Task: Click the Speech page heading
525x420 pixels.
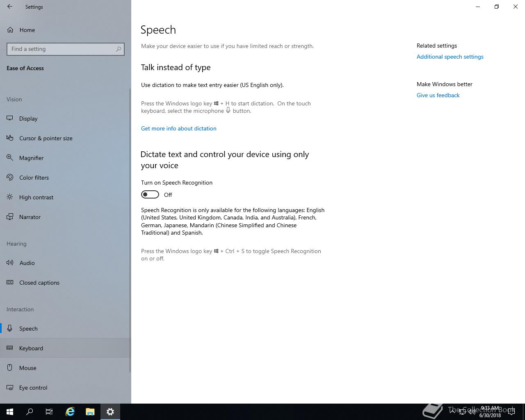Action: (158, 30)
